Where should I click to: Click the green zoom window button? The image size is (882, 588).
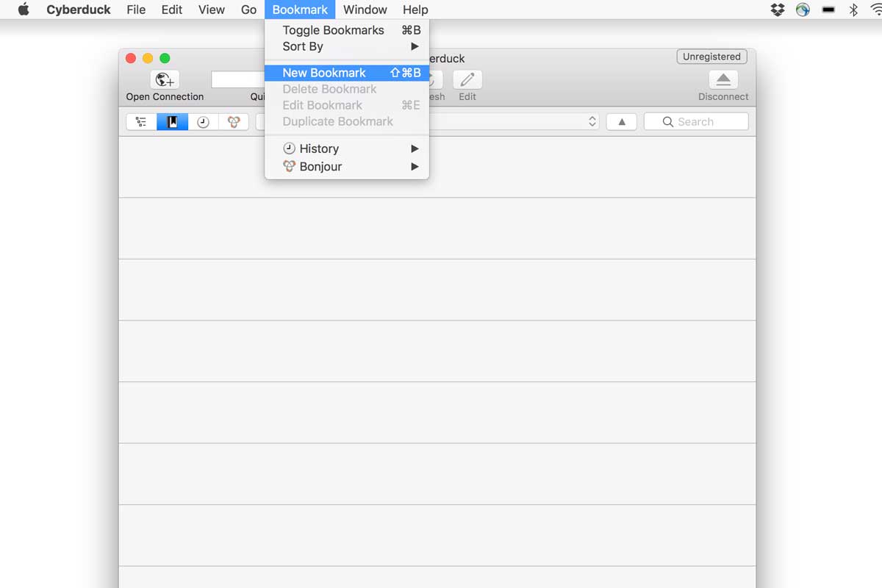165,58
